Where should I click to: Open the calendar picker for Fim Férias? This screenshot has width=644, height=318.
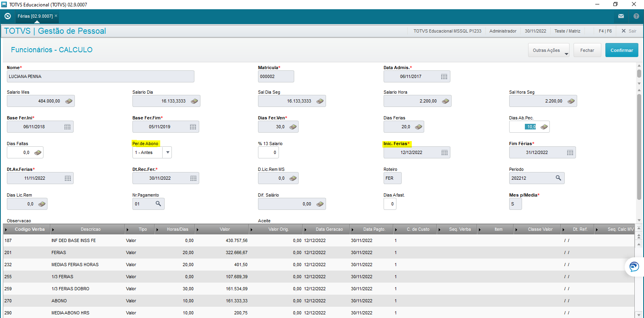570,153
